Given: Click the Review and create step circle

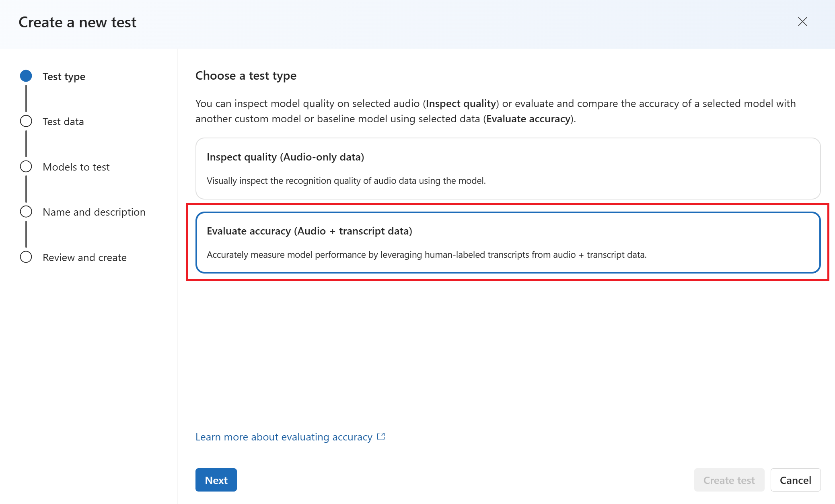Looking at the screenshot, I should click(x=26, y=257).
